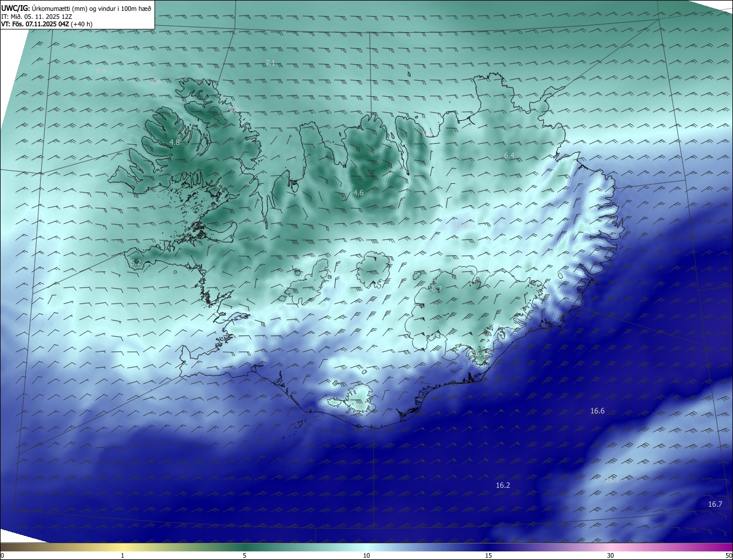733x560 pixels.
Task: Click the 16.7 value label near the bottom-right corner
Action: [x=715, y=504]
